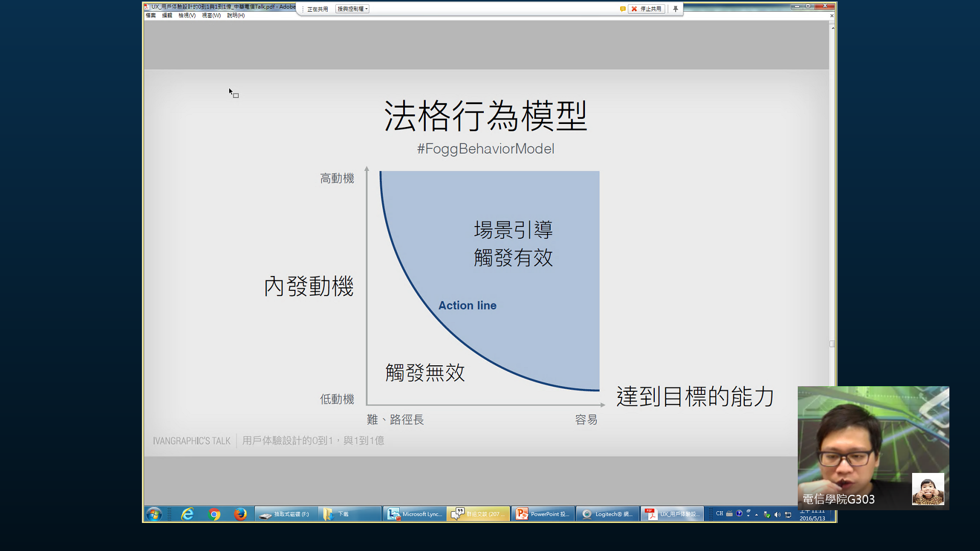Switch to PowerPoint taskbar window
This screenshot has width=980, height=551.
tap(543, 514)
